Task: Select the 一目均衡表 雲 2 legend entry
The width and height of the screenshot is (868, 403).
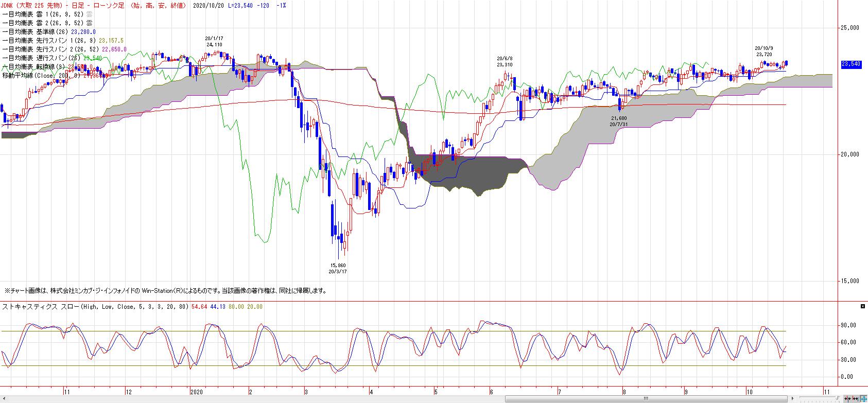Action: (x=47, y=23)
